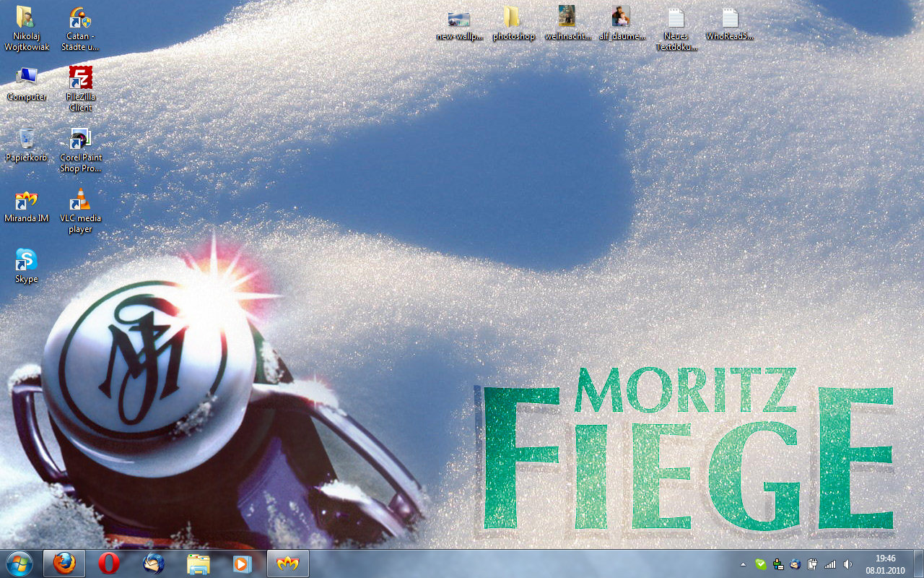Launch Thunderbird from the taskbar

pos(154,563)
